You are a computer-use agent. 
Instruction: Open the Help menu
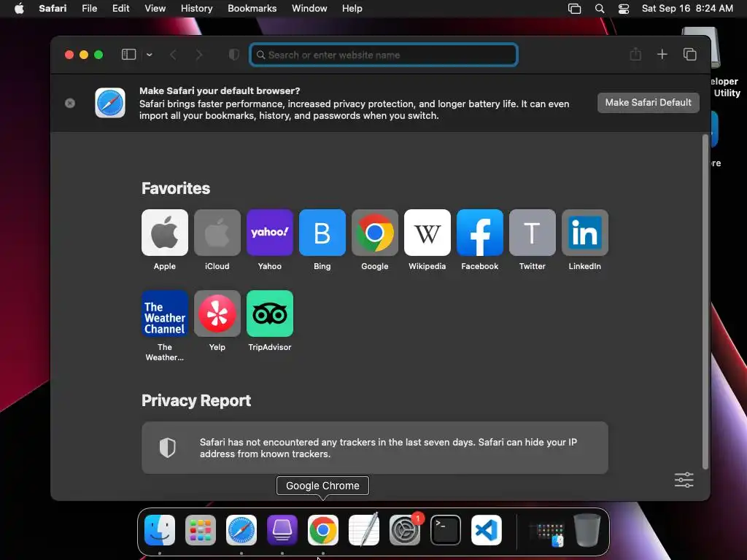click(x=352, y=8)
